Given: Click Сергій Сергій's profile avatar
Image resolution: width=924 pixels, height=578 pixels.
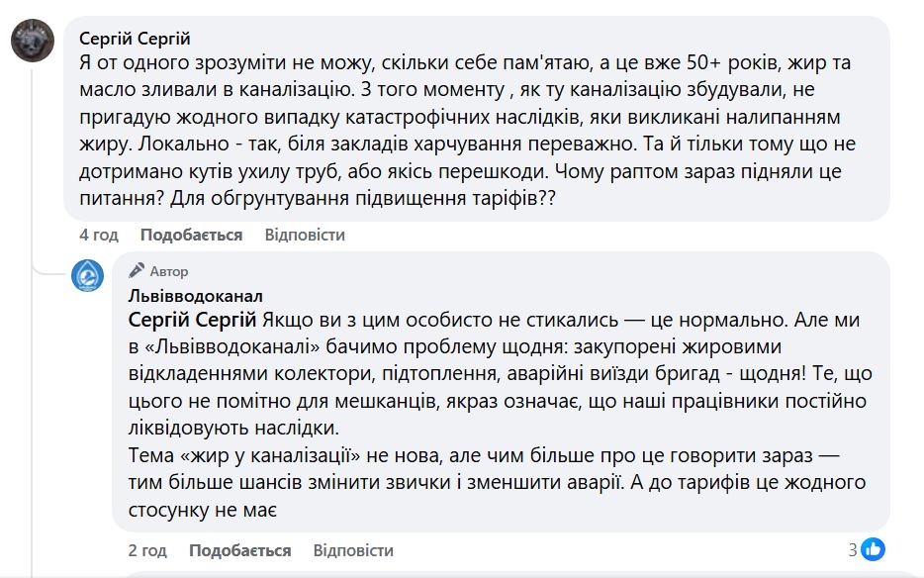Looking at the screenshot, I should pos(33,42).
